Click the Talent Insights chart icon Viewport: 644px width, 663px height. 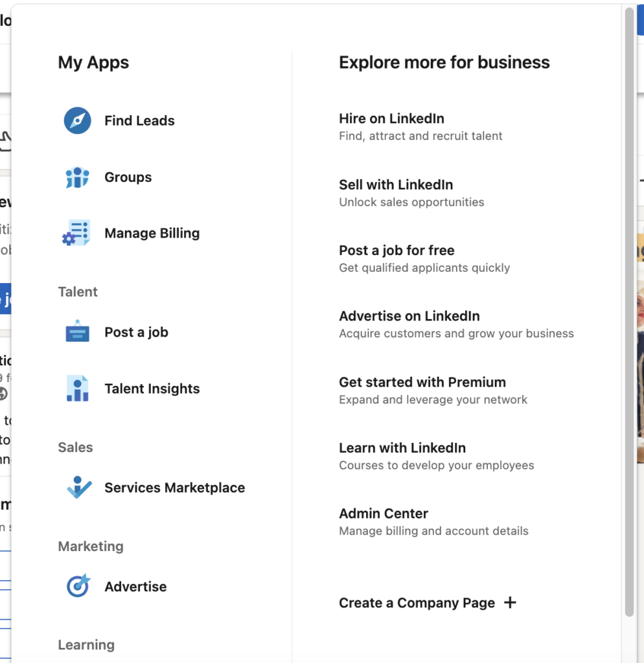pos(78,388)
